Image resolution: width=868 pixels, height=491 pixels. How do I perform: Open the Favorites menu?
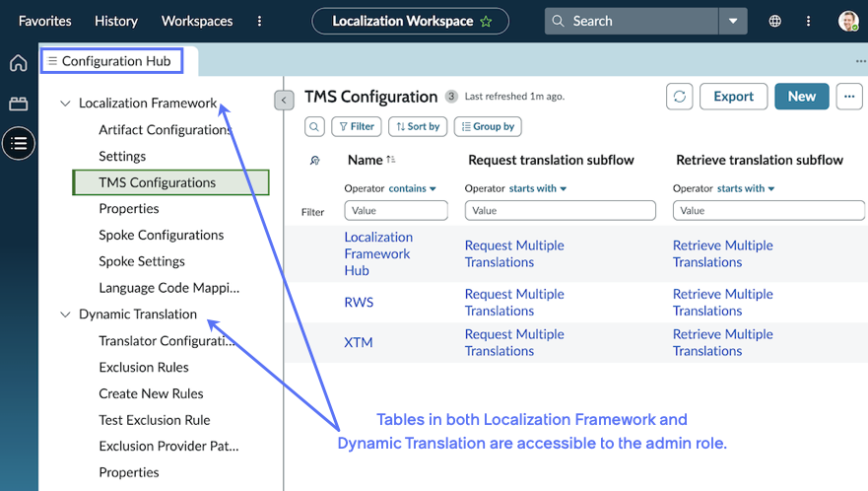(45, 21)
